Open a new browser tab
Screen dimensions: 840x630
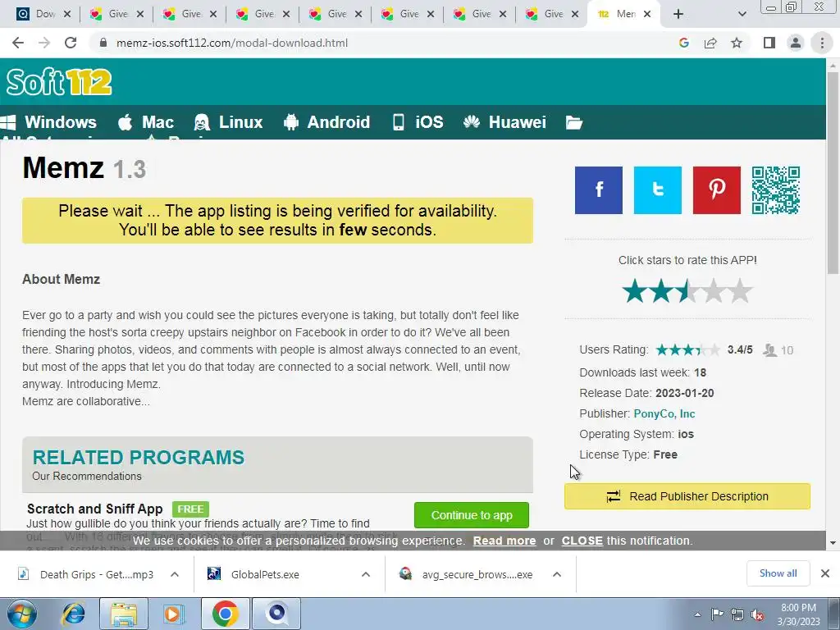point(678,14)
